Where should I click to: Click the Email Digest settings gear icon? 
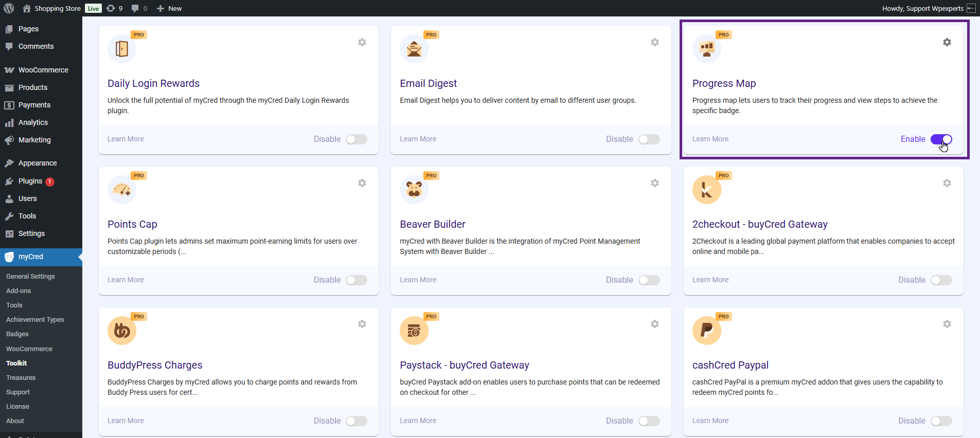click(x=654, y=42)
